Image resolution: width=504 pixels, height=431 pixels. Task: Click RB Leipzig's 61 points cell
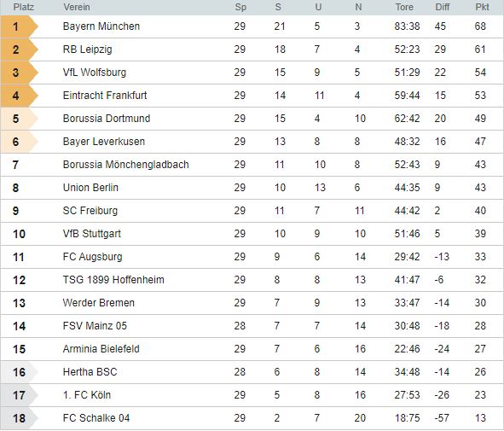tap(480, 50)
